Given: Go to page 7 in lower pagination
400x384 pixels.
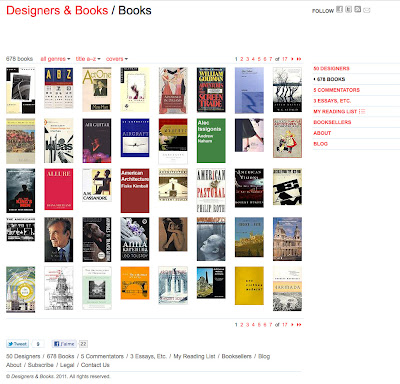Looking at the screenshot, I should coord(271,324).
